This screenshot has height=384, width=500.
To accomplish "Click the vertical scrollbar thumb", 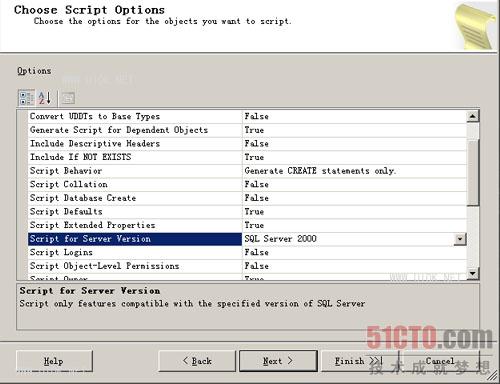I will click(x=473, y=172).
